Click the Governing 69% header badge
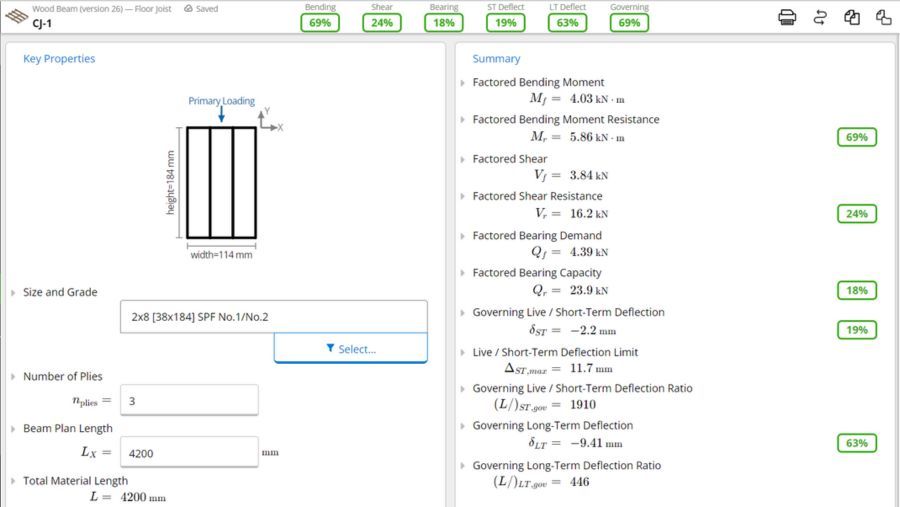The width and height of the screenshot is (900, 507). (x=629, y=23)
